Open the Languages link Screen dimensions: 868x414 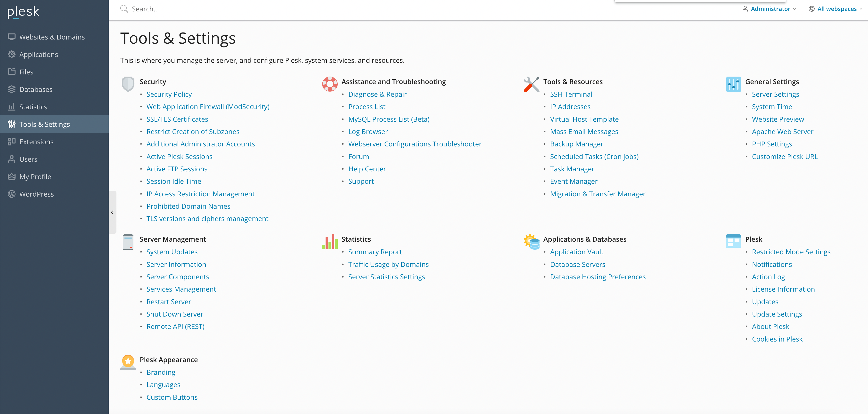(163, 385)
